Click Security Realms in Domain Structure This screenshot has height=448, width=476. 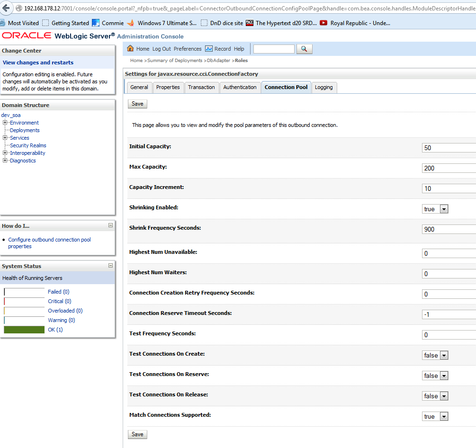pyautogui.click(x=28, y=145)
